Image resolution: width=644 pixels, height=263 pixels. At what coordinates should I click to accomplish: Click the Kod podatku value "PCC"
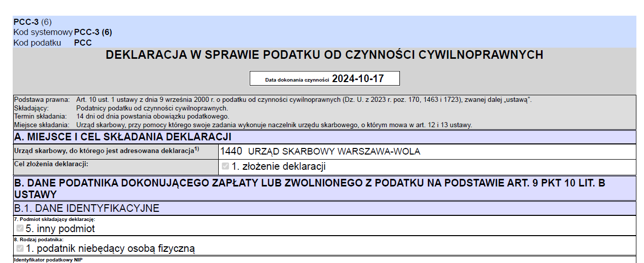coord(83,43)
